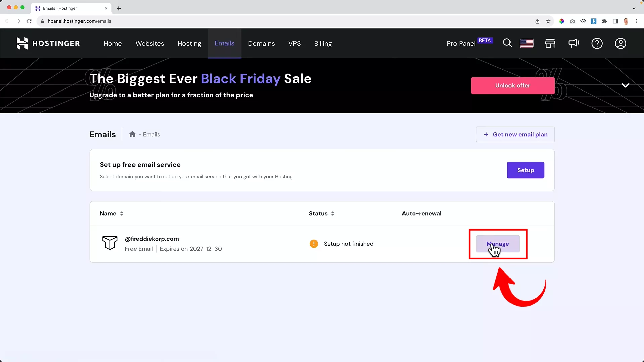Sort the list by Name column

pos(111,213)
